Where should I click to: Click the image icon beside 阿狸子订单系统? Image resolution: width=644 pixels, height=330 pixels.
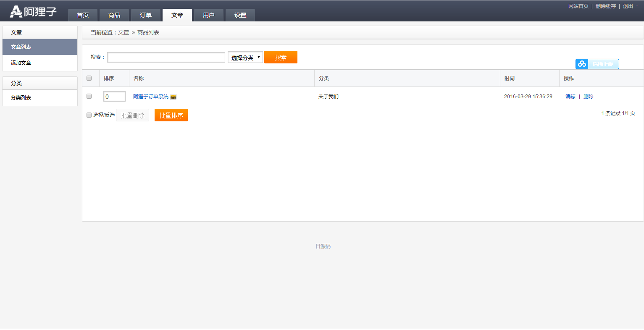(x=173, y=97)
